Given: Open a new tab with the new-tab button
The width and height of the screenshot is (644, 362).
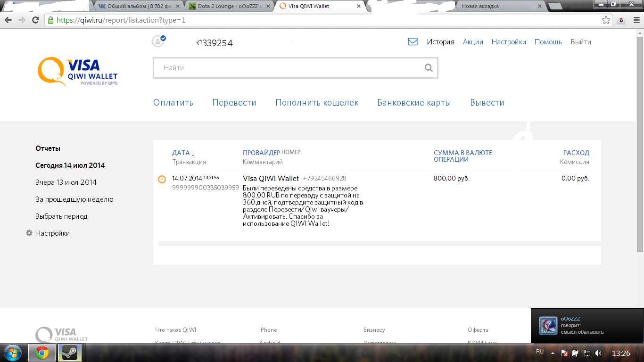Looking at the screenshot, I should [x=556, y=7].
